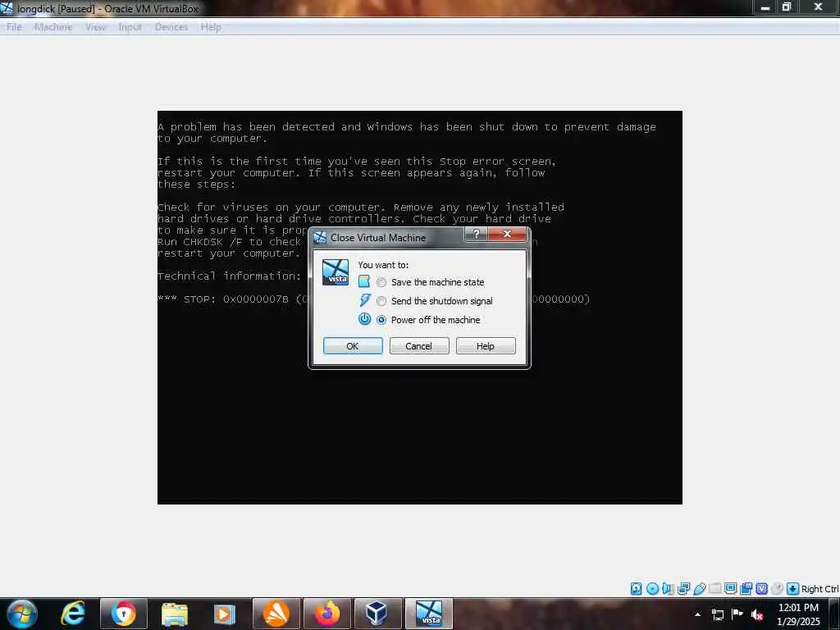This screenshot has width=840, height=630.
Task: Click the save state disk icon in dialog
Action: 364,281
